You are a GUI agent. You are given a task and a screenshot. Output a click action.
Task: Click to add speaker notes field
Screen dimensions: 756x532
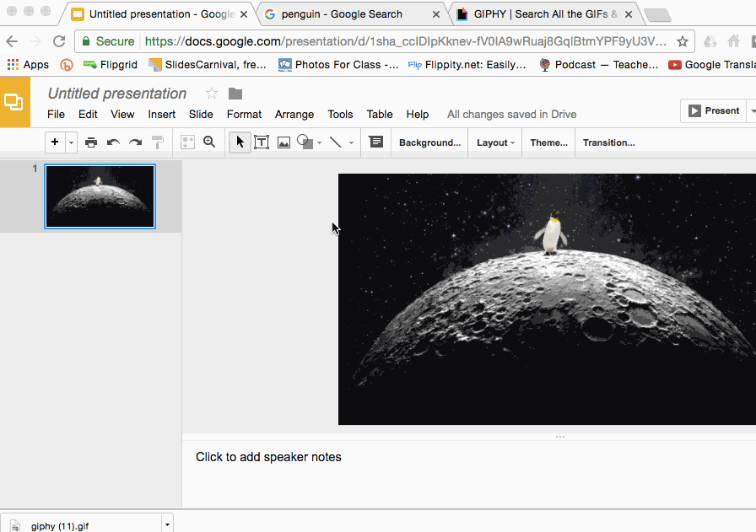tap(268, 457)
